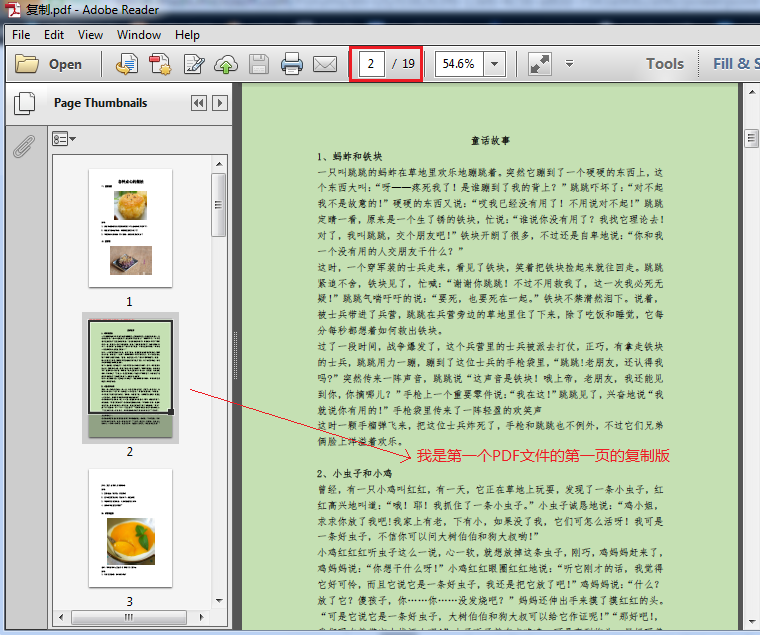Click document scroll down arrow

(x=751, y=622)
